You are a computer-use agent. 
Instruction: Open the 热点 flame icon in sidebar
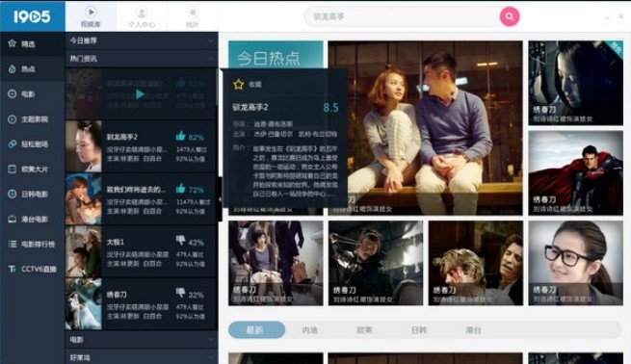tap(13, 68)
